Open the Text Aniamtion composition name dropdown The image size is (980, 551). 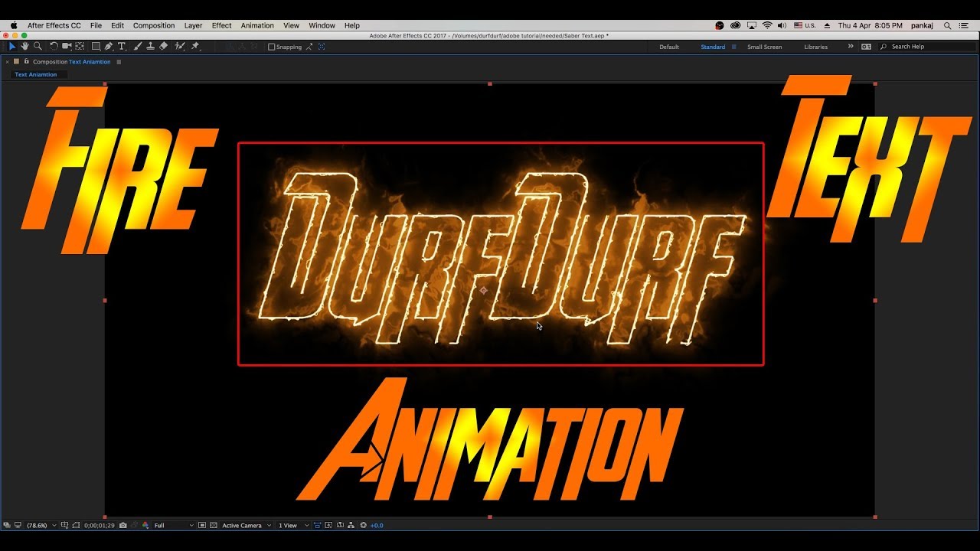[x=90, y=62]
